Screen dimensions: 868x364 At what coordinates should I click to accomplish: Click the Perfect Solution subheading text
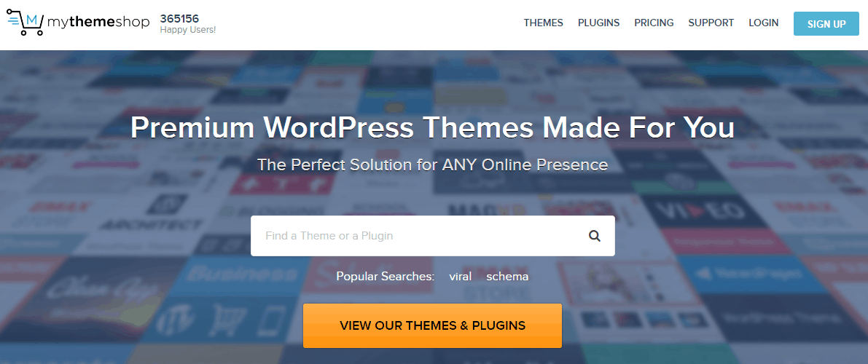tap(432, 165)
